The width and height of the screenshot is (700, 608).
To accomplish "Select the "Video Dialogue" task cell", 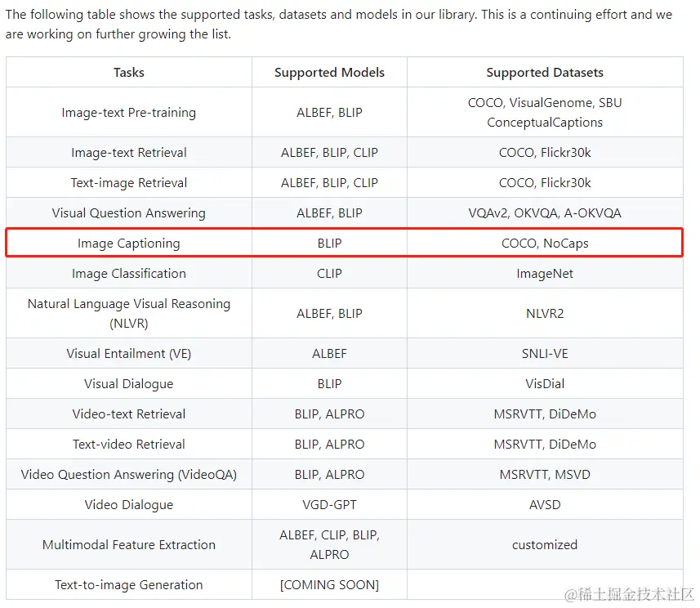I will (x=129, y=504).
